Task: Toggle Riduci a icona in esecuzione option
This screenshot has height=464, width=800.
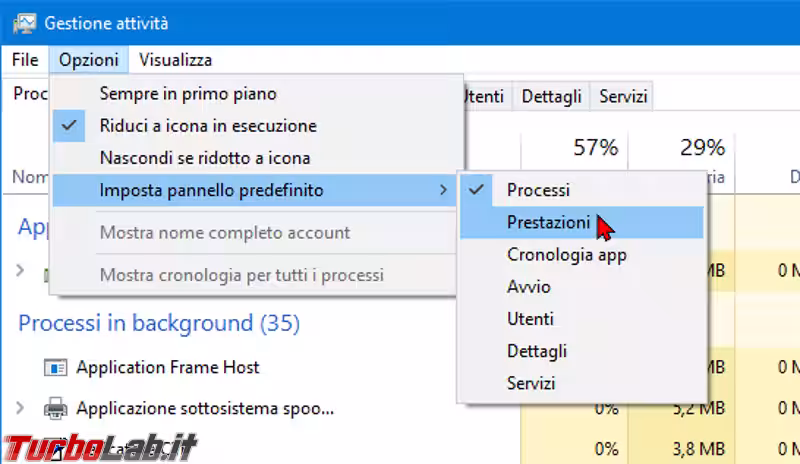Action: [x=208, y=126]
